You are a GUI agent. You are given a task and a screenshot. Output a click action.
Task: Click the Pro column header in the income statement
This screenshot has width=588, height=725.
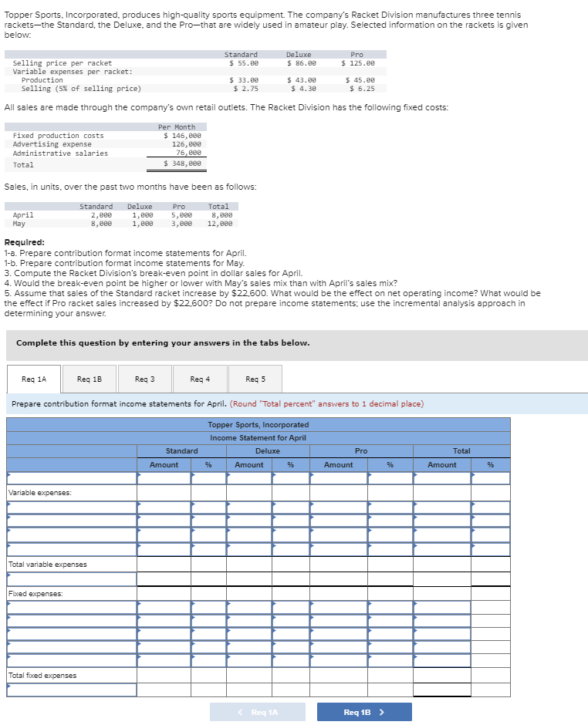[x=361, y=451]
